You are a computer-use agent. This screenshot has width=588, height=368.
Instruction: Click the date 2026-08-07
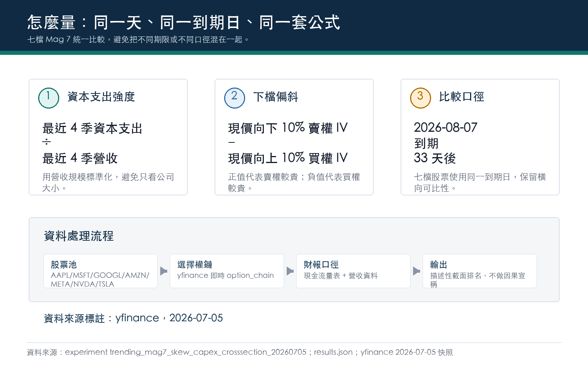pos(446,128)
